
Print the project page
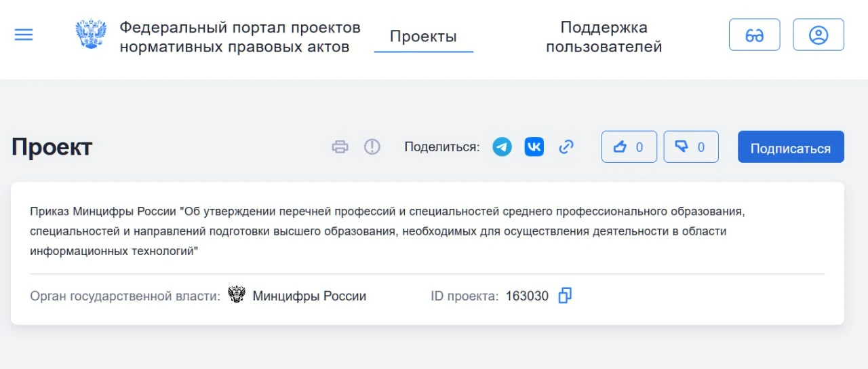click(340, 147)
